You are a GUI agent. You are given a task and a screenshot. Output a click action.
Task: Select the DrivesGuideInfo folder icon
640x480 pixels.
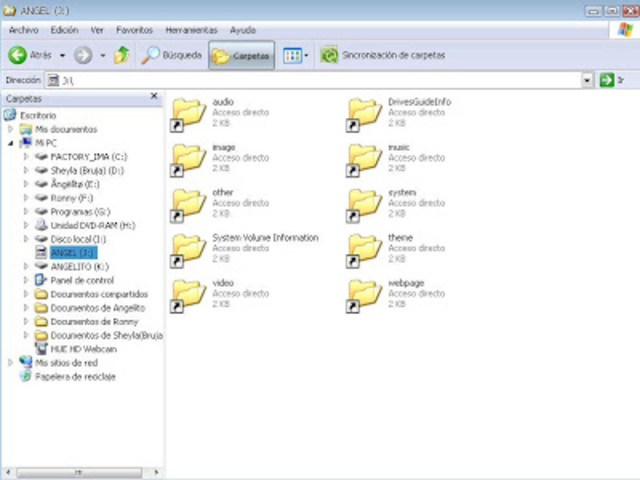(363, 115)
